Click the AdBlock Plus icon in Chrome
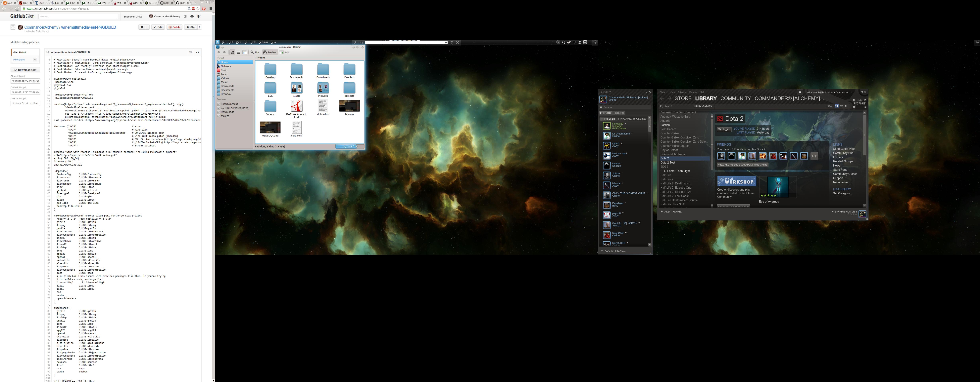 click(x=194, y=9)
